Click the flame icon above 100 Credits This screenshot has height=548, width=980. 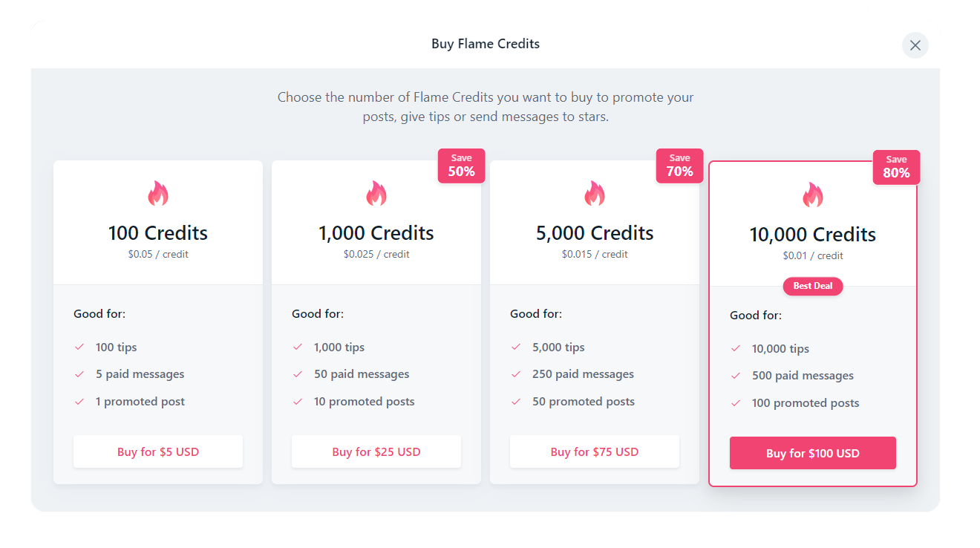[158, 194]
